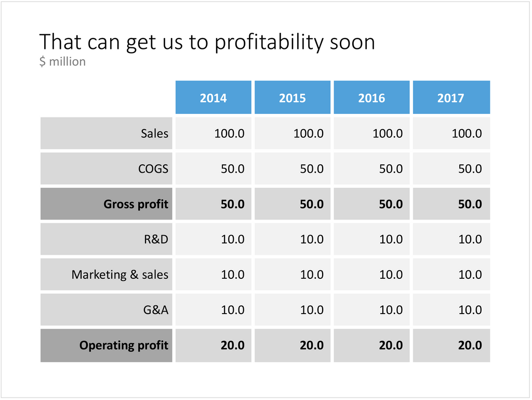Click the 2017 Operating profit value cell
This screenshot has height=400, width=532.
451,345
